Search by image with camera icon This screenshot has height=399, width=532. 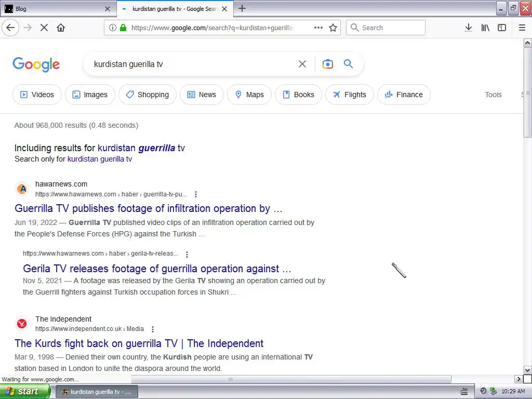tap(327, 64)
